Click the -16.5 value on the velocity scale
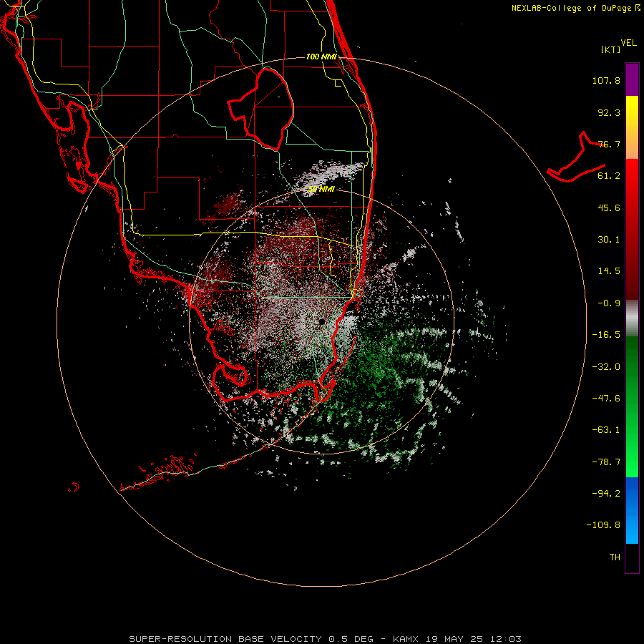This screenshot has width=644, height=644. (606, 335)
